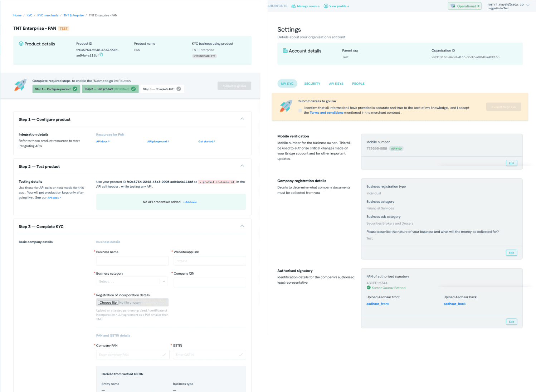Click Submit to go live in product page
The width and height of the screenshot is (536, 392).
(x=234, y=86)
